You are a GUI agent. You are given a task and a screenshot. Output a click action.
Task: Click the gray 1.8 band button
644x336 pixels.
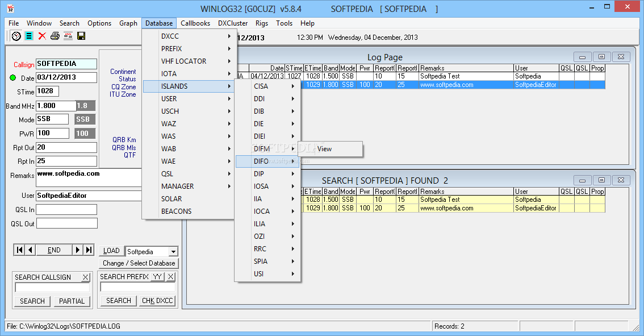click(x=85, y=106)
